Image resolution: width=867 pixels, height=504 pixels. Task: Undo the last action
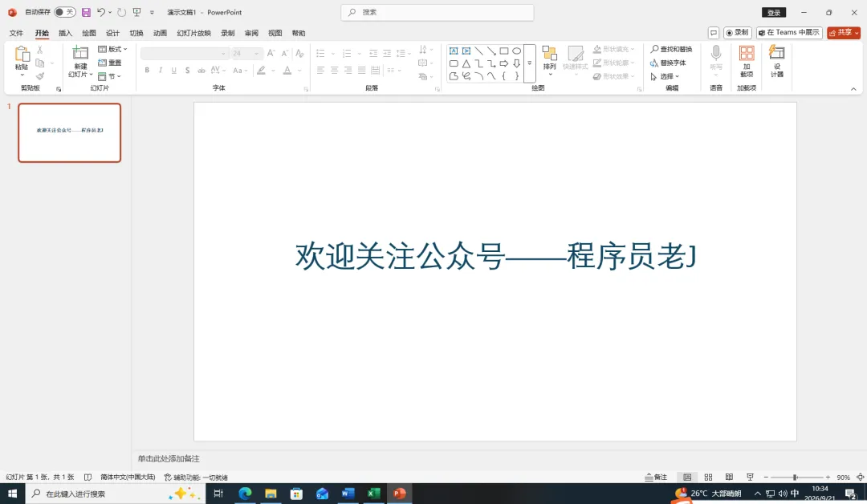[x=100, y=12]
